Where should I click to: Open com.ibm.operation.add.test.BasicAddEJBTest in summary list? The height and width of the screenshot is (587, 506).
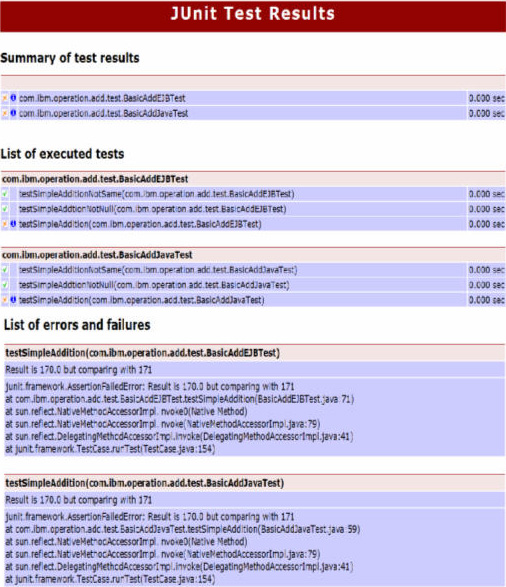tap(102, 98)
